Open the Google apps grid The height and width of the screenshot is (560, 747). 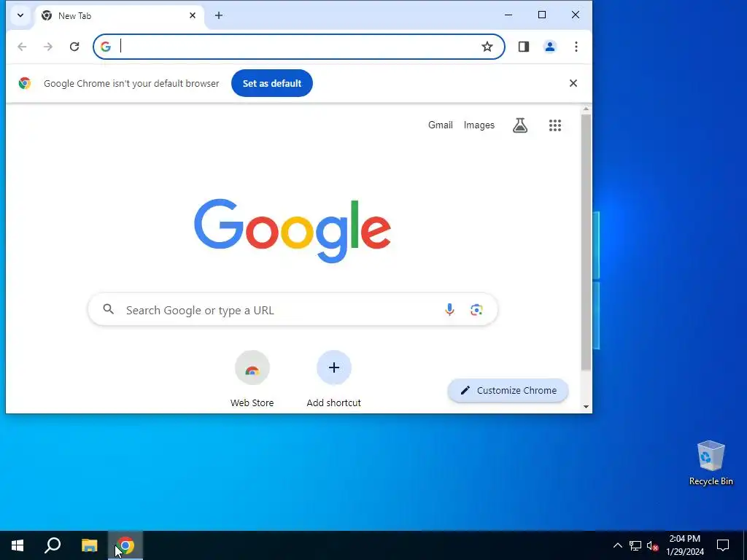(555, 125)
